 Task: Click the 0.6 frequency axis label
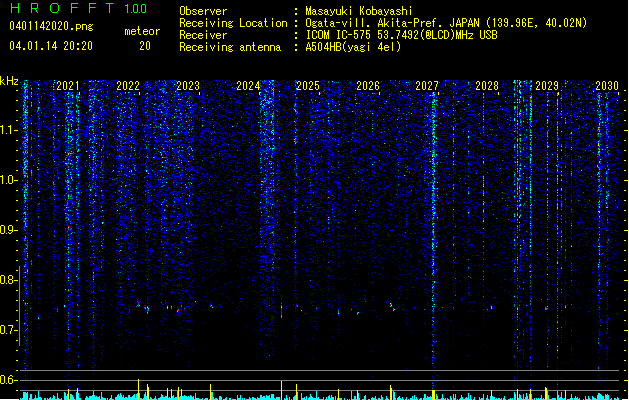pos(9,380)
